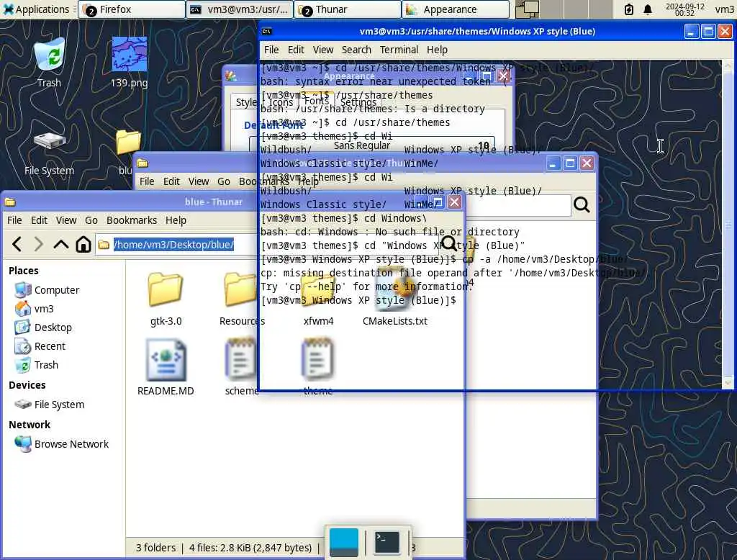Screen dimensions: 737x560
Task: Select the scheme file icon
Action: (x=240, y=360)
